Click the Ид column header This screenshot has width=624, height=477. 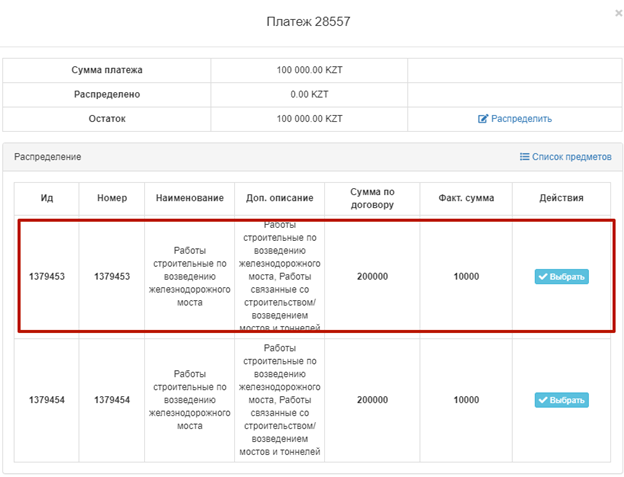tap(46, 198)
